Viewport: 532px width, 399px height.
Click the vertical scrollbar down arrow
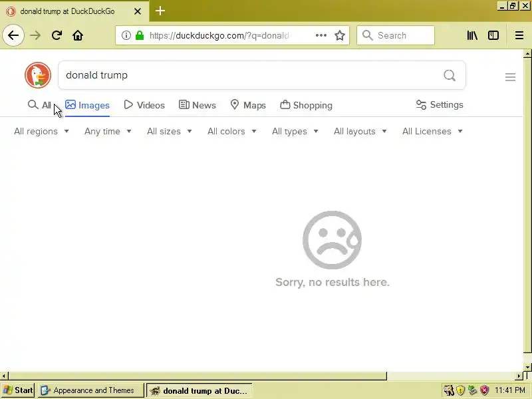pyautogui.click(x=527, y=367)
